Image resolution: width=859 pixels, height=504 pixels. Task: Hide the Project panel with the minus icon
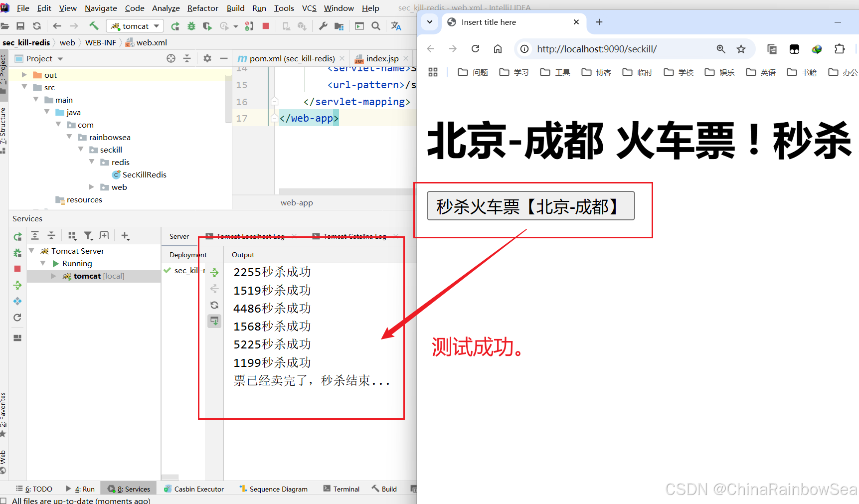pos(224,58)
